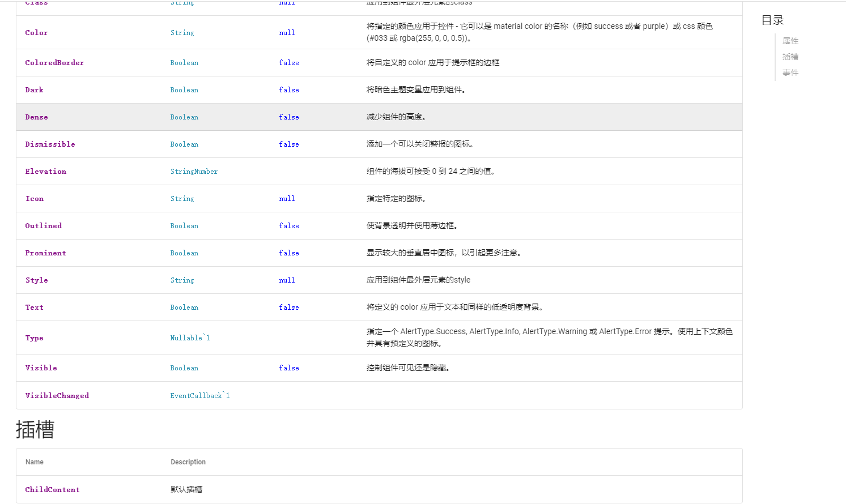Click the Dismissible property name
This screenshot has height=504, width=846.
point(50,144)
